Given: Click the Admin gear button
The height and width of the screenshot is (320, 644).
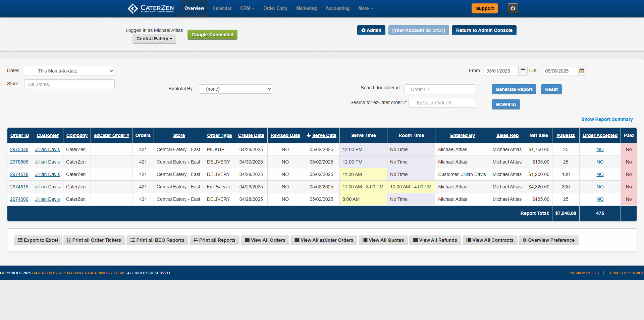Looking at the screenshot, I should click(x=371, y=30).
